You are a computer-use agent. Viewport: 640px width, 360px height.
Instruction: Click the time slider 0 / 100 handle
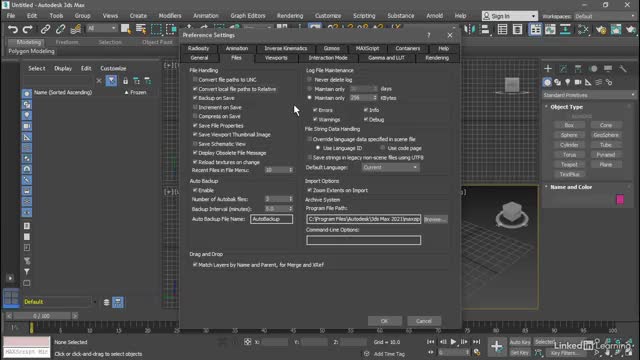click(41, 316)
